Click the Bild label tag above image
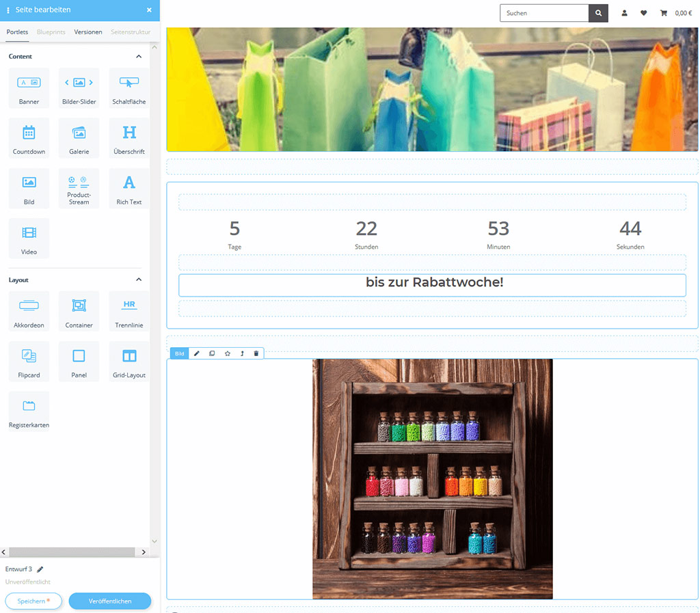The height and width of the screenshot is (613, 700). pos(180,353)
